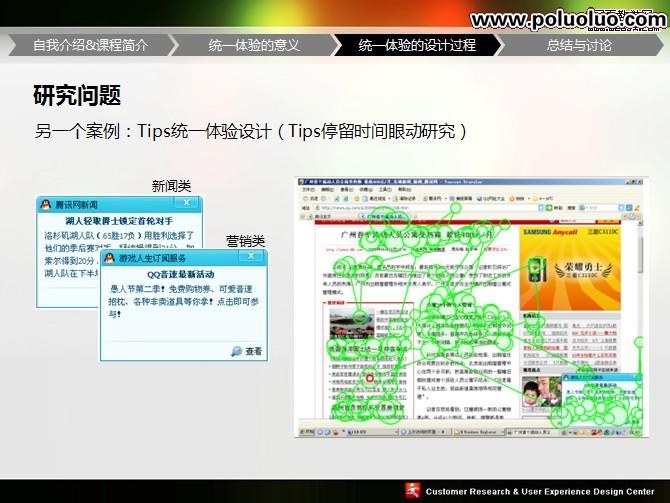
Task: Go to the 总结与讨论 section
Action: (580, 45)
